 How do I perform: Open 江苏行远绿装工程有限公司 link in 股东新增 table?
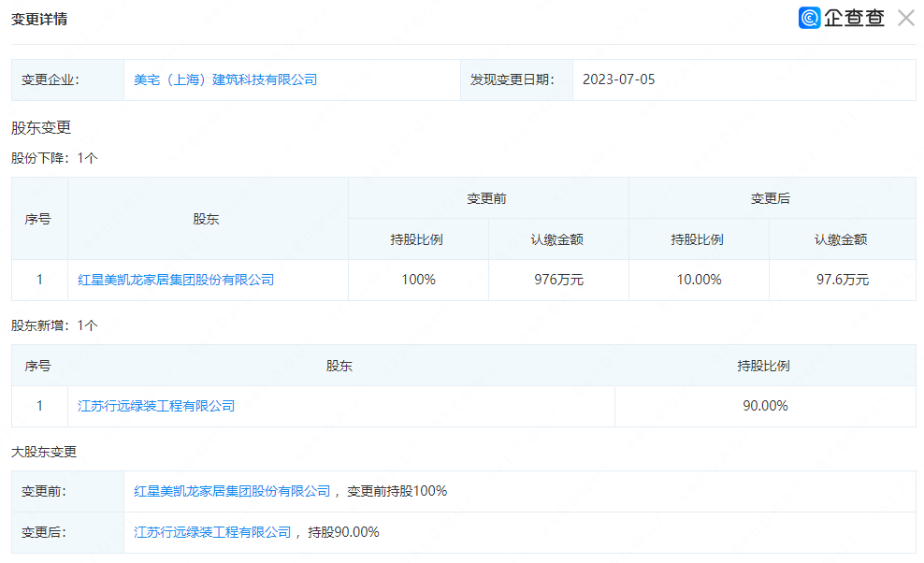[156, 406]
